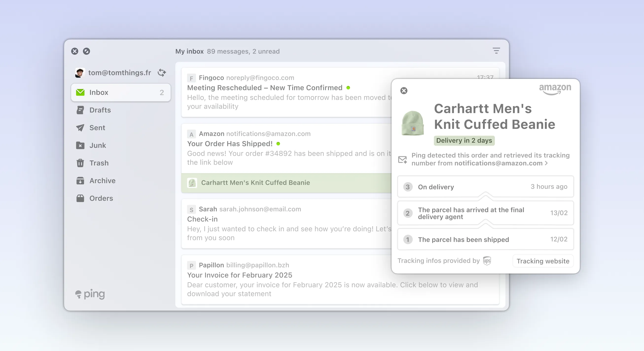
Task: Click the Junk folder icon
Action: click(x=80, y=145)
